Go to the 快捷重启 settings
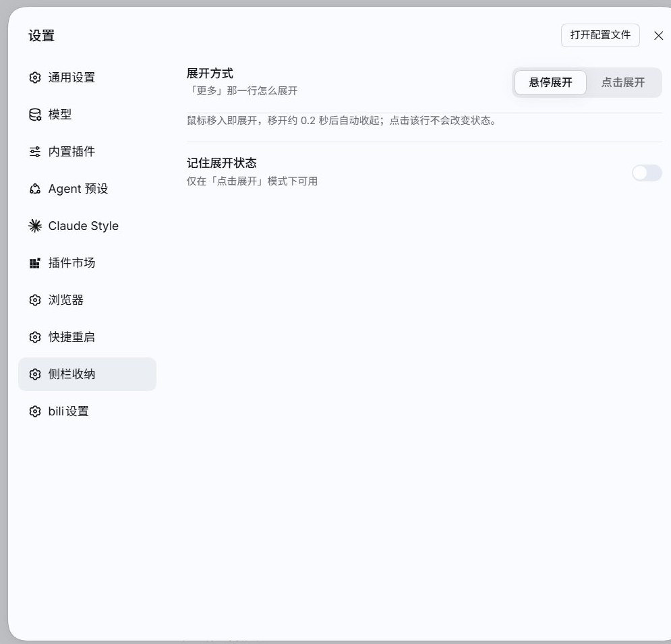The height and width of the screenshot is (644, 671). pos(87,337)
